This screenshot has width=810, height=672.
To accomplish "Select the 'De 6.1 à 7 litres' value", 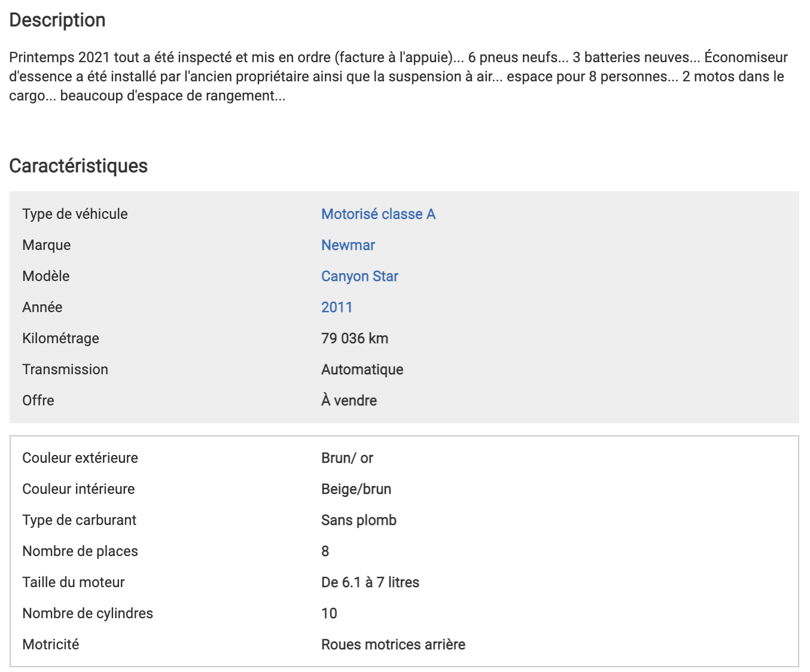I will [x=370, y=582].
